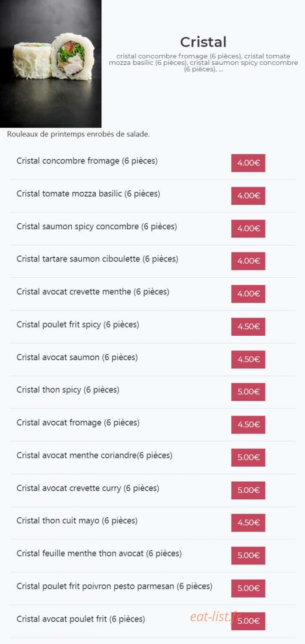Image resolution: width=305 pixels, height=644 pixels.
Task: Select the price button for Cristal avocat fromage
Action: tap(248, 425)
